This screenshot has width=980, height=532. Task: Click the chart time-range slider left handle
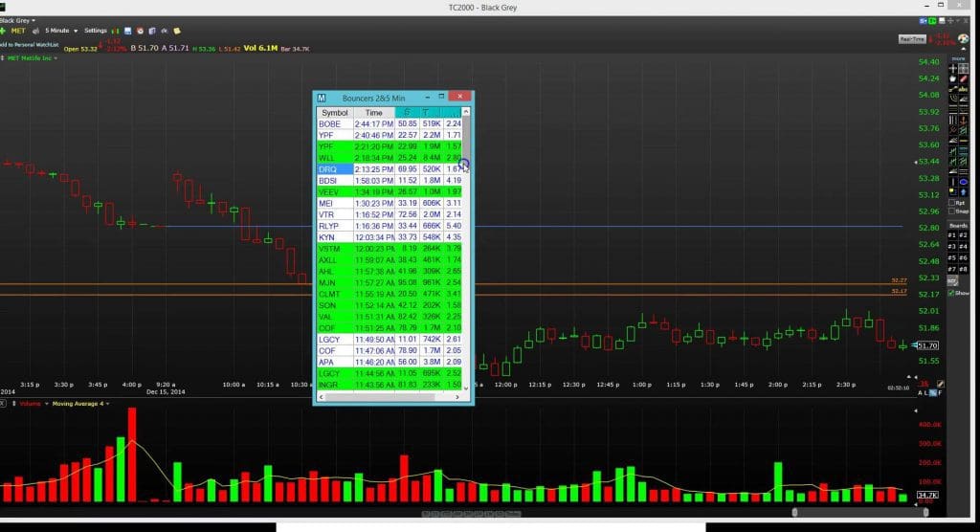pos(795,513)
